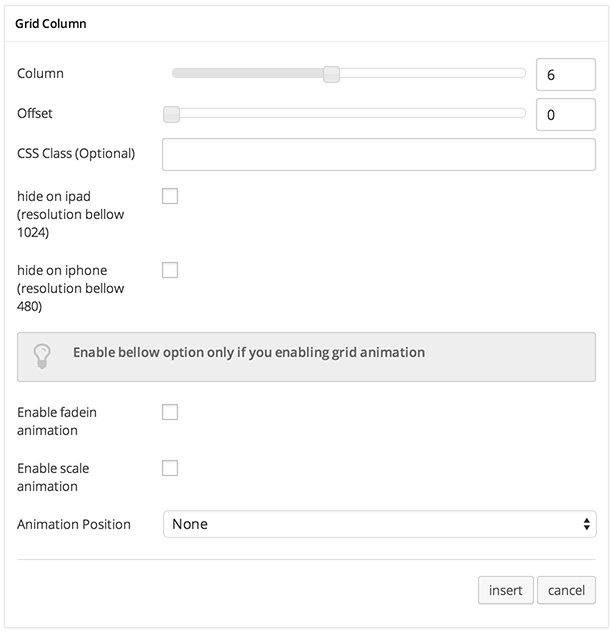Check the Enable scale animation box

(x=170, y=468)
